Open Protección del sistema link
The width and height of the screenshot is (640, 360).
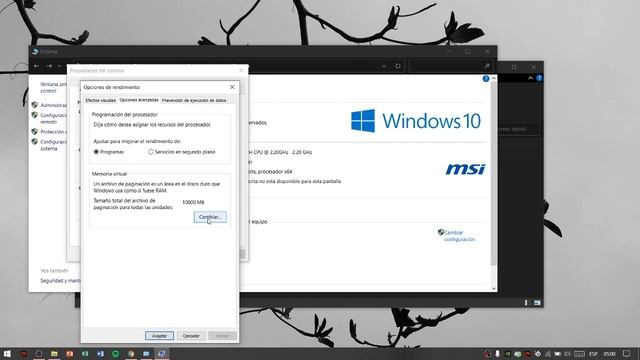pos(53,132)
